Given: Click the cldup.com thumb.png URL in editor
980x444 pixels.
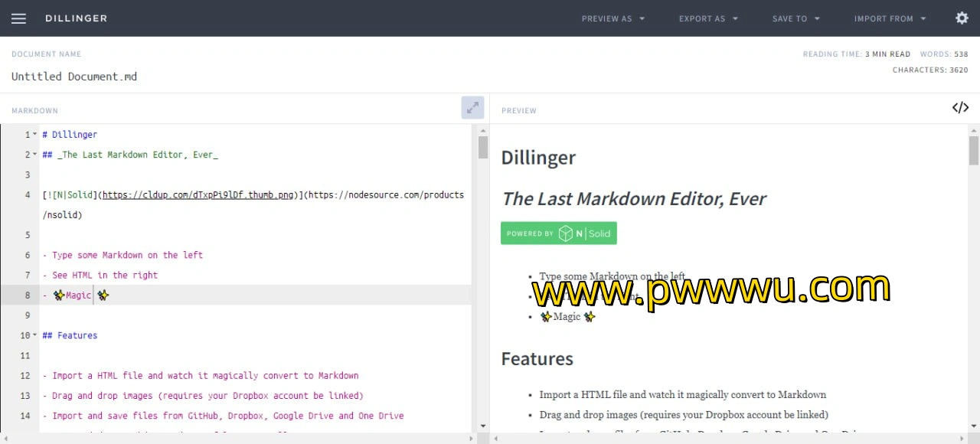Looking at the screenshot, I should coord(198,195).
